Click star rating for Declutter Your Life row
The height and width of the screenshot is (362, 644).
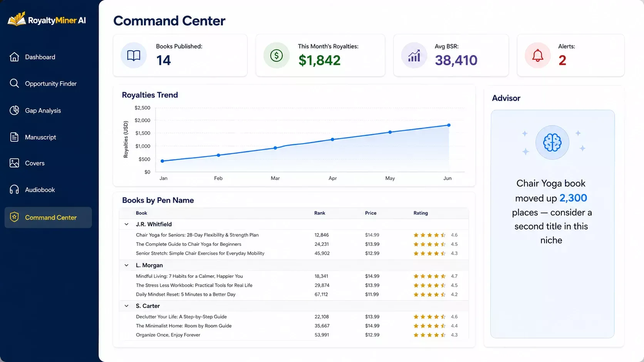coord(429,317)
